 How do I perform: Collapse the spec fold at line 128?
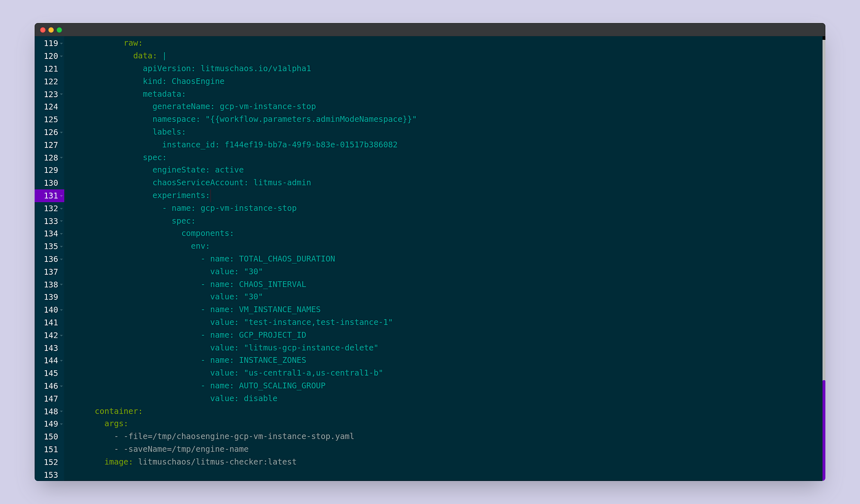point(61,158)
